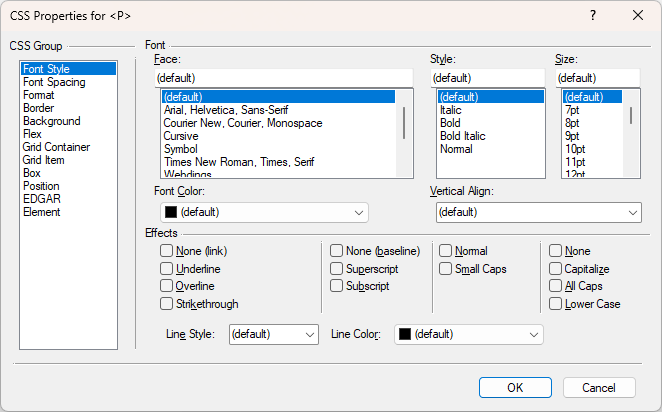This screenshot has height=412, width=662.
Task: Toggle the Strikethrough effect checkbox
Action: [167, 303]
